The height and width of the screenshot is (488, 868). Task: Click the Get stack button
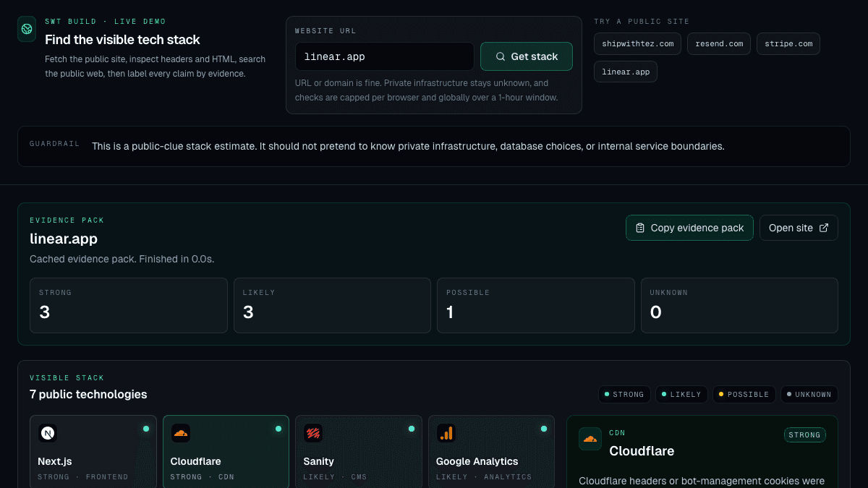(x=527, y=56)
